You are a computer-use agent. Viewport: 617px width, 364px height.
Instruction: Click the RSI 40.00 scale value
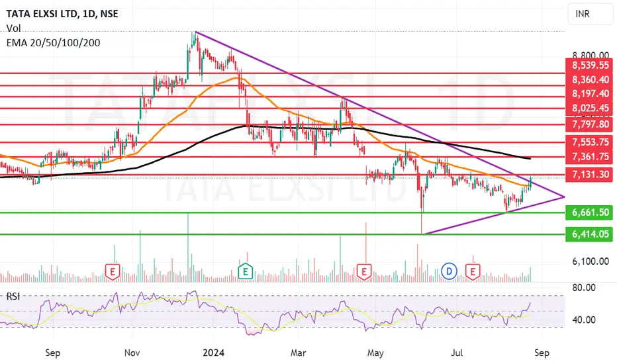(584, 320)
